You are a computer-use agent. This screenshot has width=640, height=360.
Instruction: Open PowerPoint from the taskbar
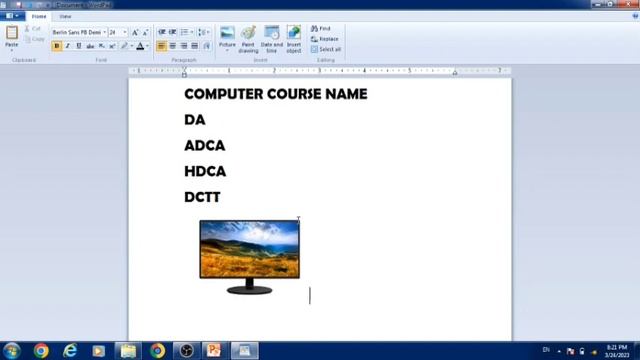pos(214,351)
